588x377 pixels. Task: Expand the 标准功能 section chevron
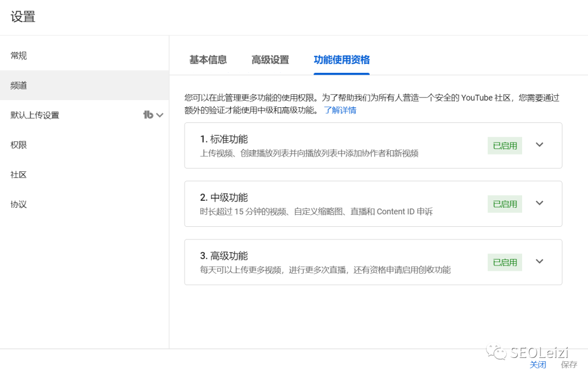tap(540, 145)
